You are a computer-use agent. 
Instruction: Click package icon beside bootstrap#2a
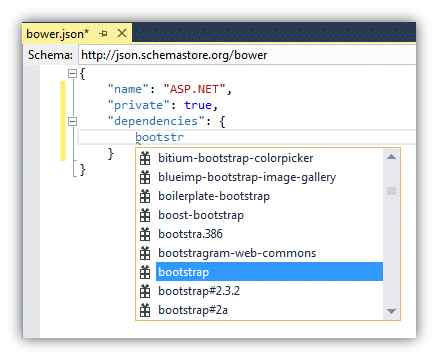click(145, 310)
